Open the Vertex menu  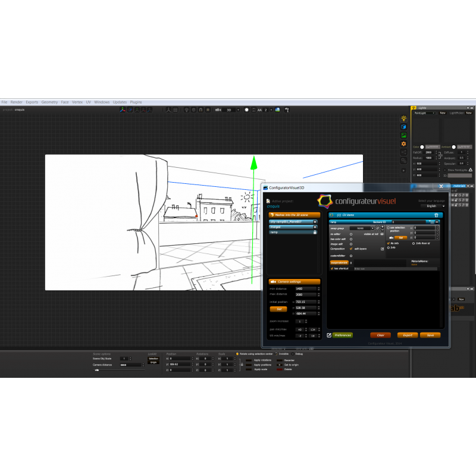click(77, 102)
